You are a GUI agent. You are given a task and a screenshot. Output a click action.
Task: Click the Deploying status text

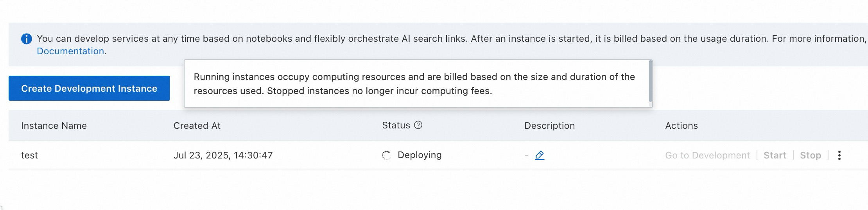click(x=419, y=155)
